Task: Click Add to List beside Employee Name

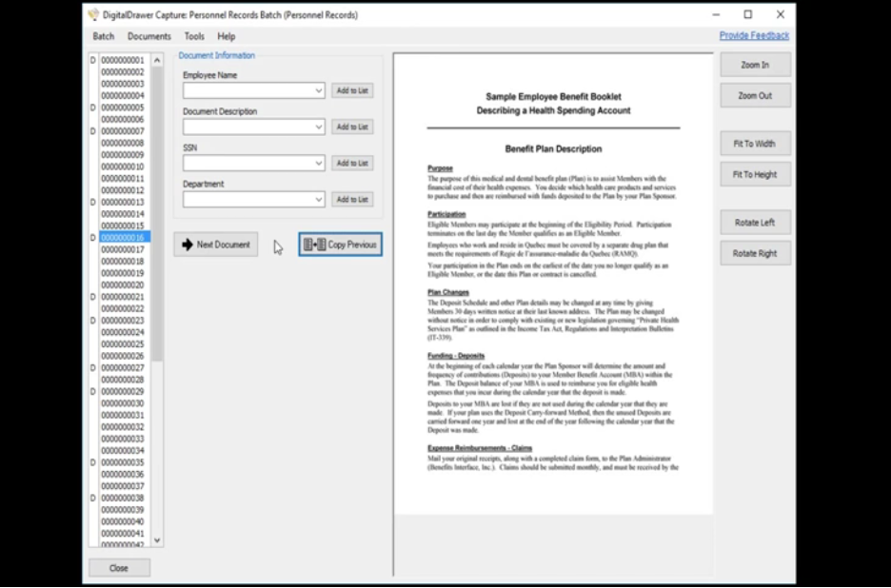Action: [x=352, y=91]
